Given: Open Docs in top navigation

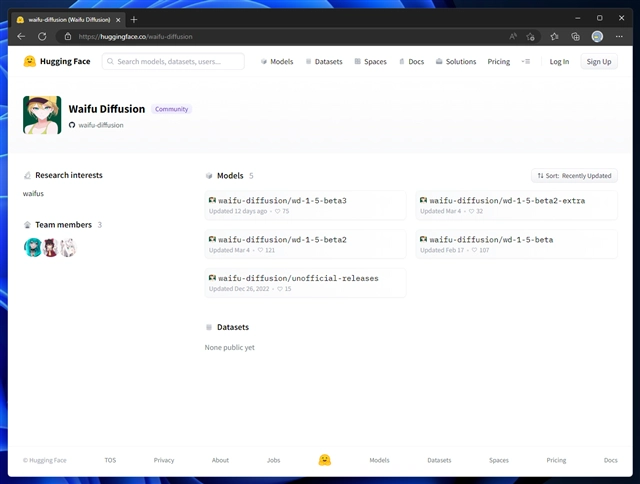Looking at the screenshot, I should tap(411, 62).
